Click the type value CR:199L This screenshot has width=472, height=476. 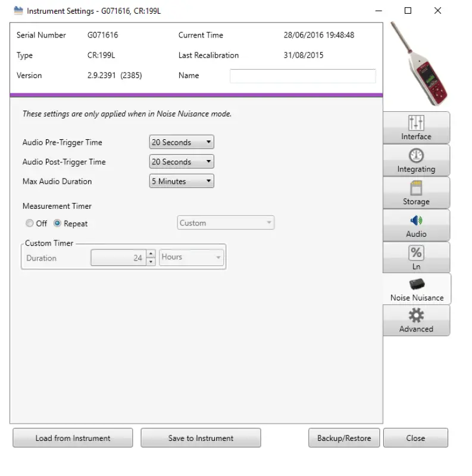[101, 55]
